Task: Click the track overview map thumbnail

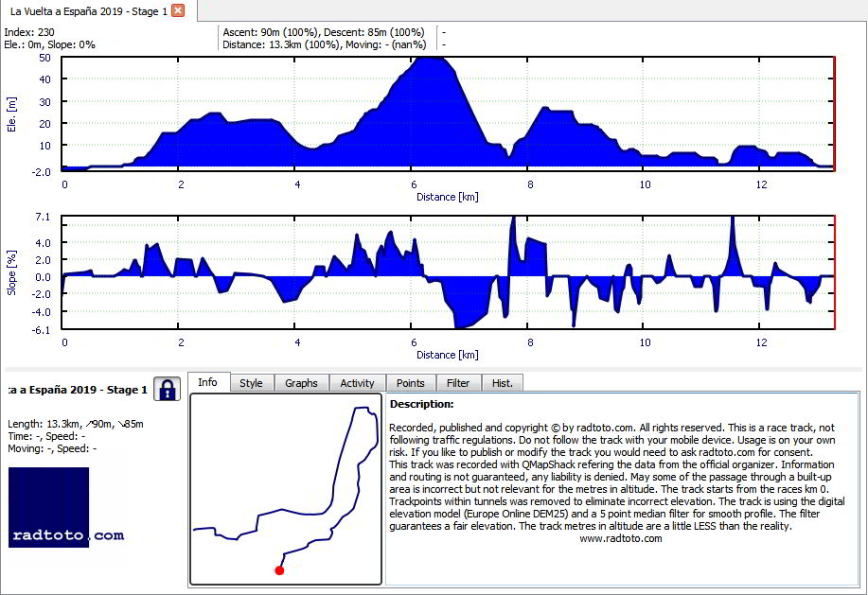Action: pyautogui.click(x=286, y=489)
